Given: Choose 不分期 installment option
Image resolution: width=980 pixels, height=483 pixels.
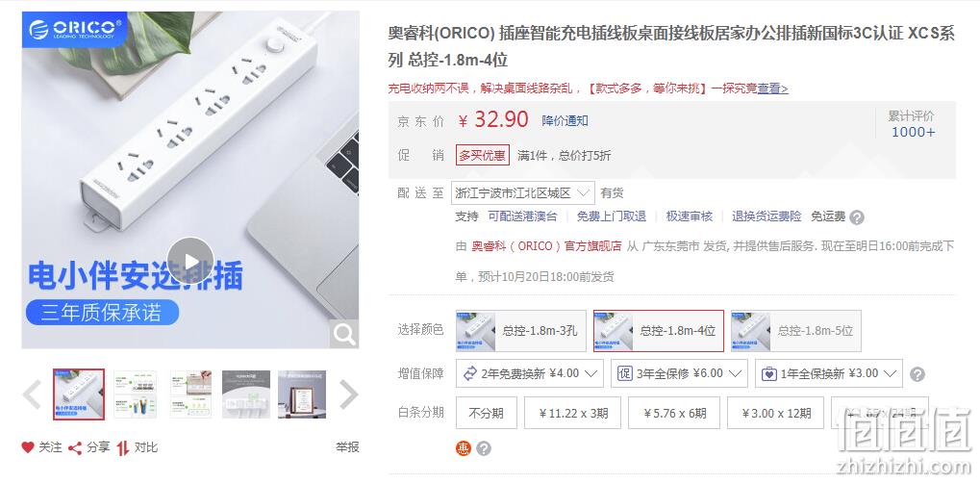Looking at the screenshot, I should pos(487,413).
